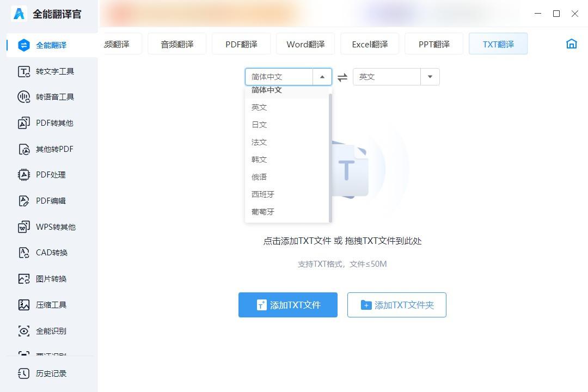Open 历史记录 history icon

(23, 373)
